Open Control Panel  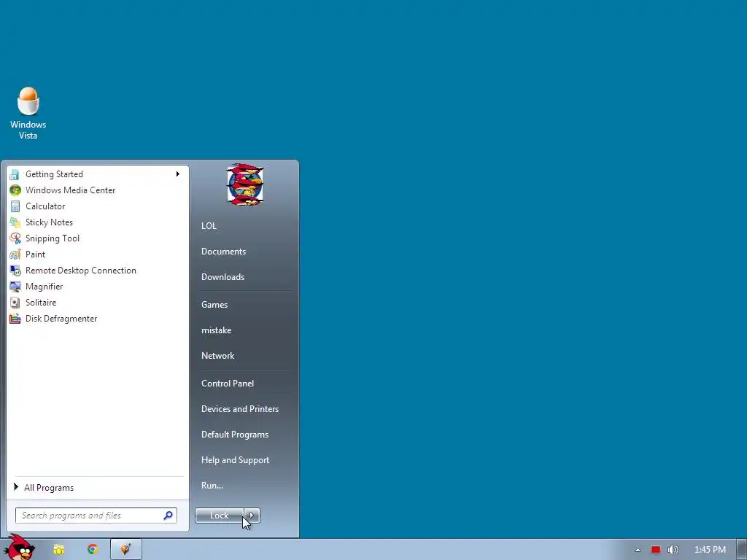228,384
